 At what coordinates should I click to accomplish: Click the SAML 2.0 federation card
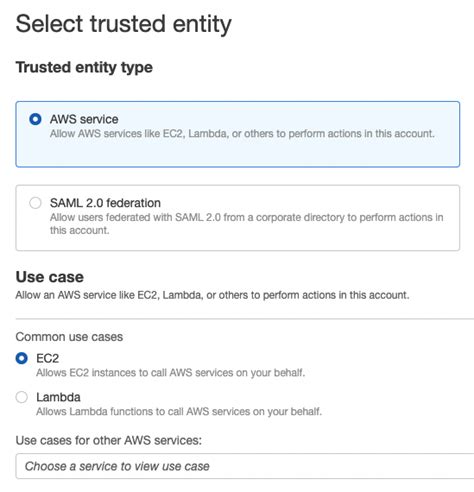pyautogui.click(x=238, y=218)
